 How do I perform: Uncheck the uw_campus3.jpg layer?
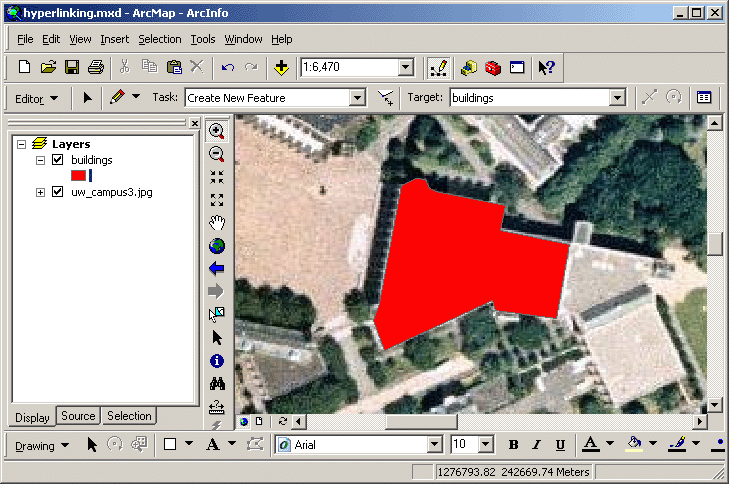(57, 192)
